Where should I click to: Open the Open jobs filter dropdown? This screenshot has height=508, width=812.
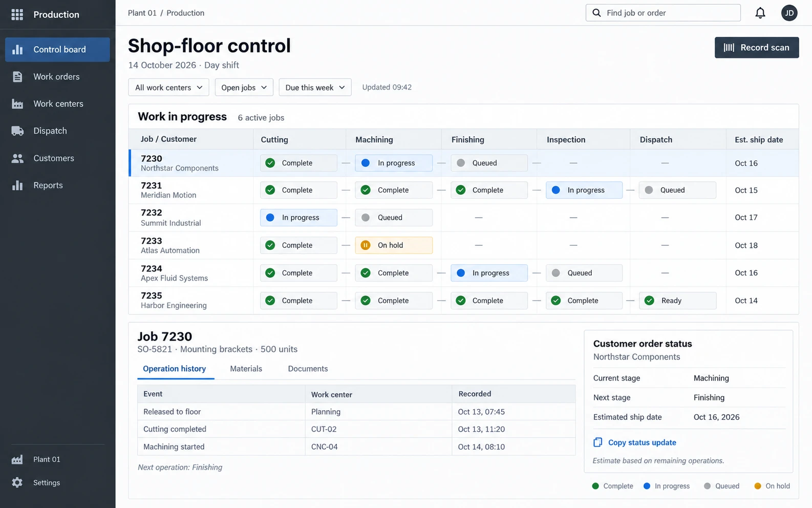pos(244,88)
